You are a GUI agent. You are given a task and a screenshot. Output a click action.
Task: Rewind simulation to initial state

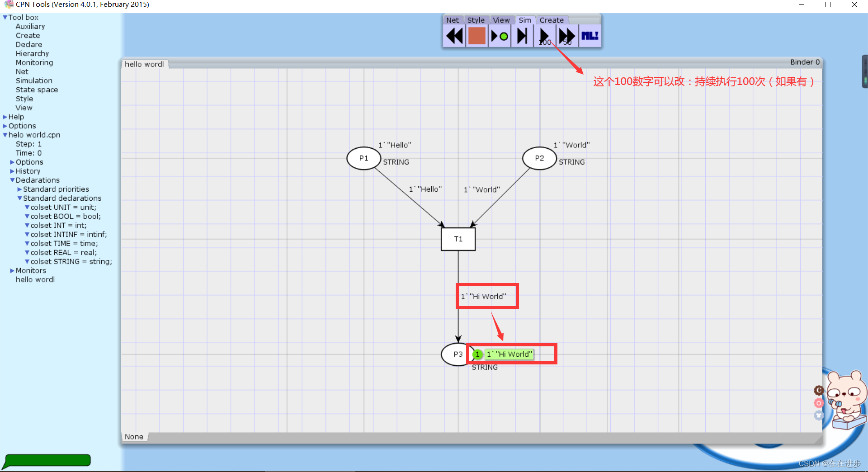pos(454,36)
